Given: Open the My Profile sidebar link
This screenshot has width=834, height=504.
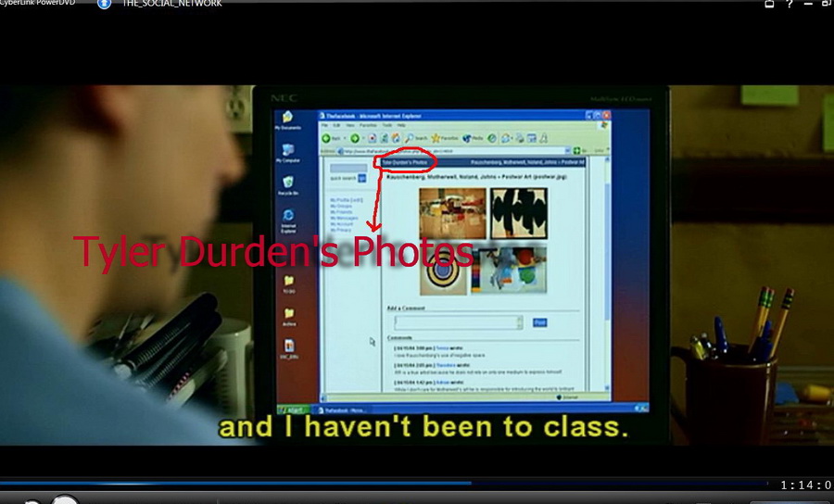Looking at the screenshot, I should tap(347, 200).
